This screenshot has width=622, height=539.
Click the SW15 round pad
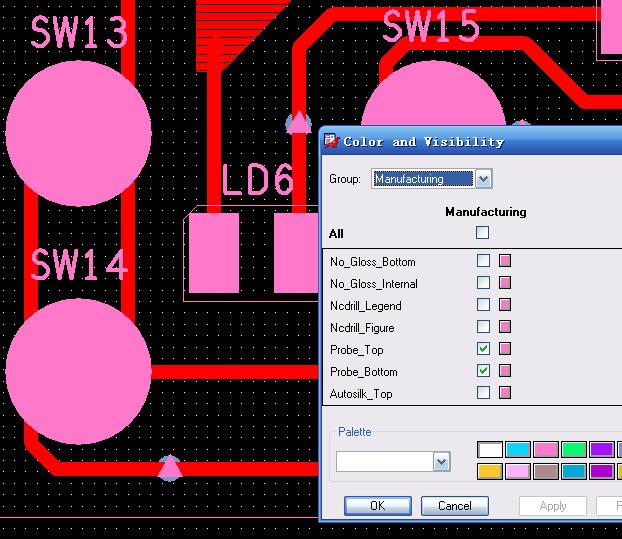click(433, 95)
